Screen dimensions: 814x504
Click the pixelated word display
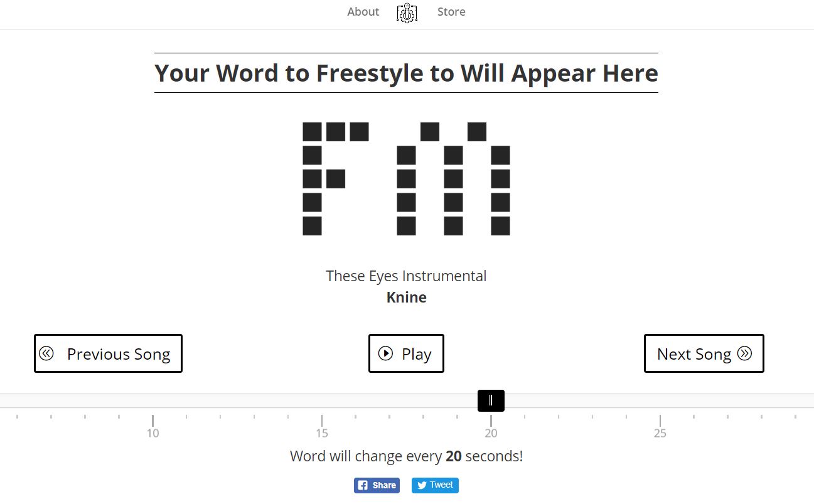pos(406,179)
